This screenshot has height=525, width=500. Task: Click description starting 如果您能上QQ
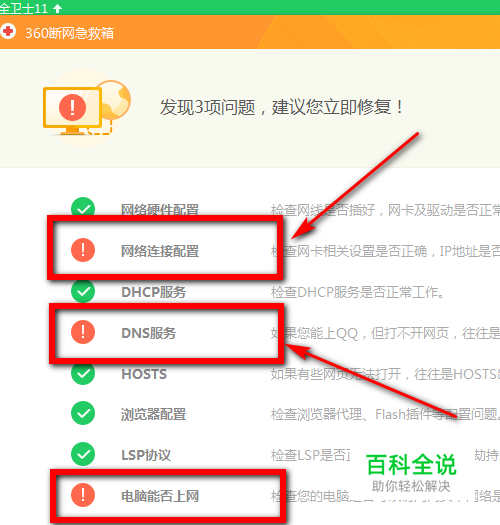click(385, 333)
